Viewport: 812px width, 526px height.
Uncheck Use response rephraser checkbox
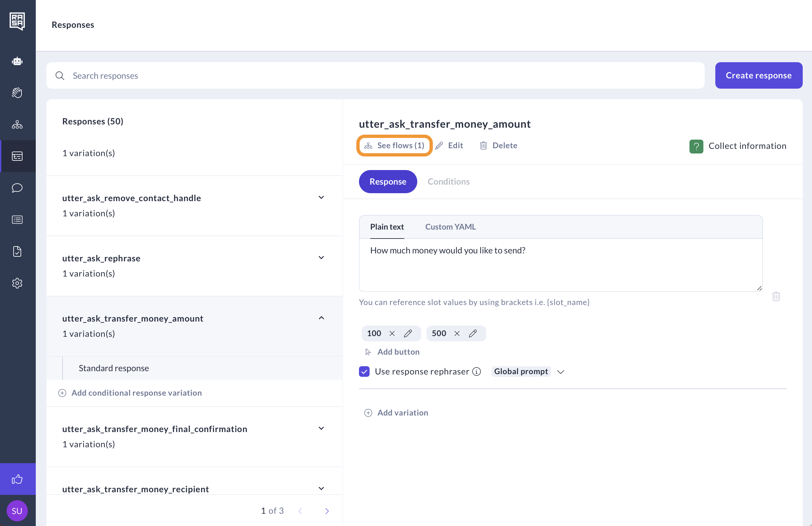[364, 371]
